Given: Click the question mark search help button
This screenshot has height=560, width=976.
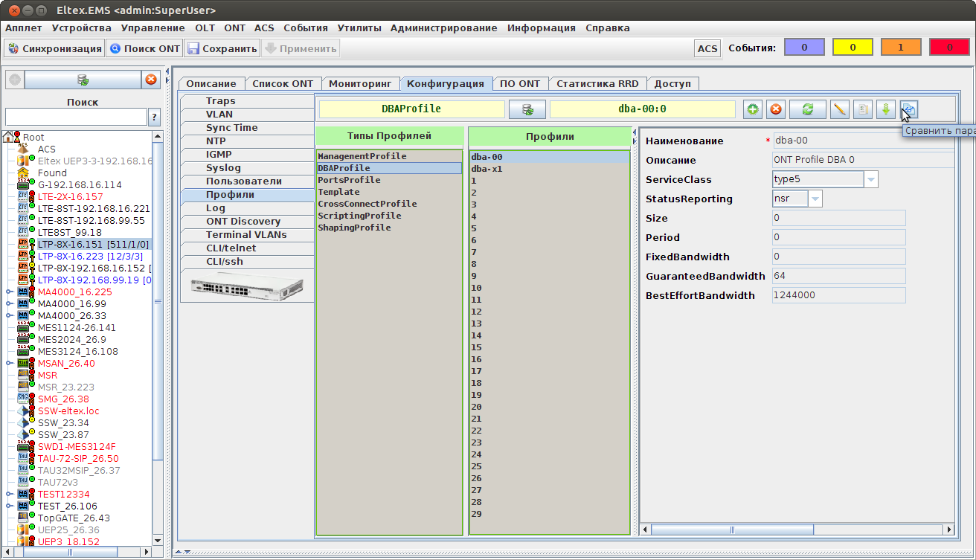Looking at the screenshot, I should (155, 117).
